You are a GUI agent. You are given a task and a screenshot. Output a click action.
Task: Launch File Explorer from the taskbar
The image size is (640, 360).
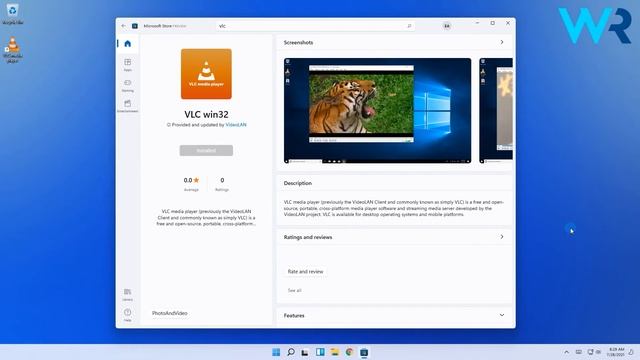(x=335, y=352)
